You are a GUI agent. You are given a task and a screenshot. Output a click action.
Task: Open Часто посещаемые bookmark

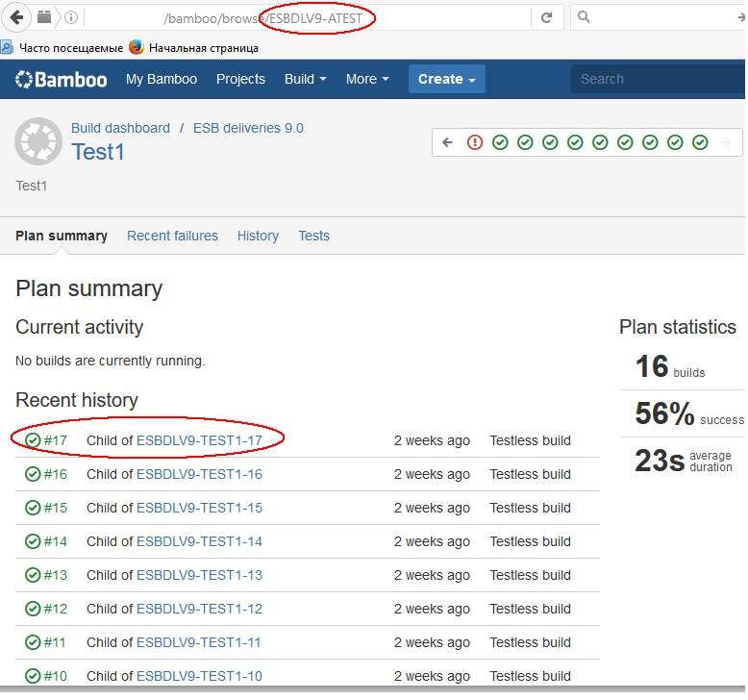pos(62,48)
